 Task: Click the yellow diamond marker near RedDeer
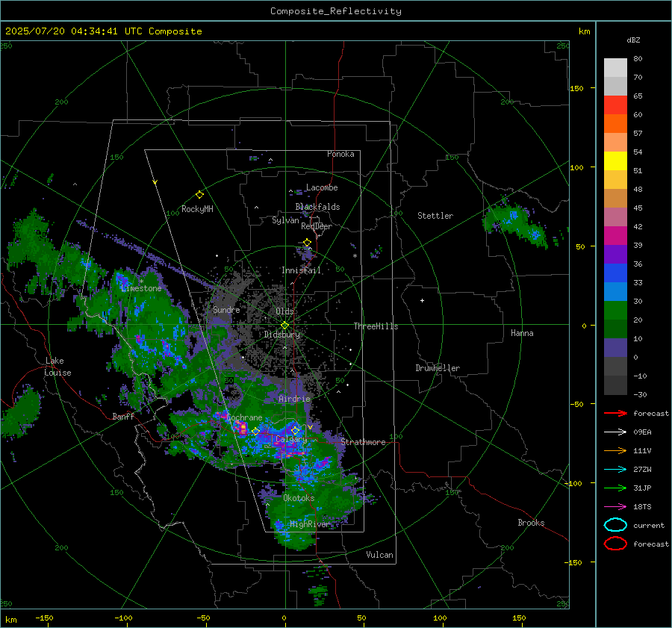[307, 243]
